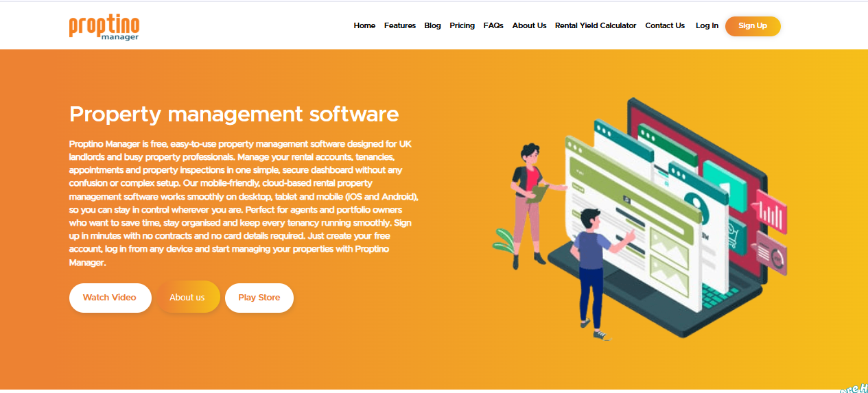The width and height of the screenshot is (868, 393).
Task: Click the Play Store button
Action: pyautogui.click(x=259, y=298)
